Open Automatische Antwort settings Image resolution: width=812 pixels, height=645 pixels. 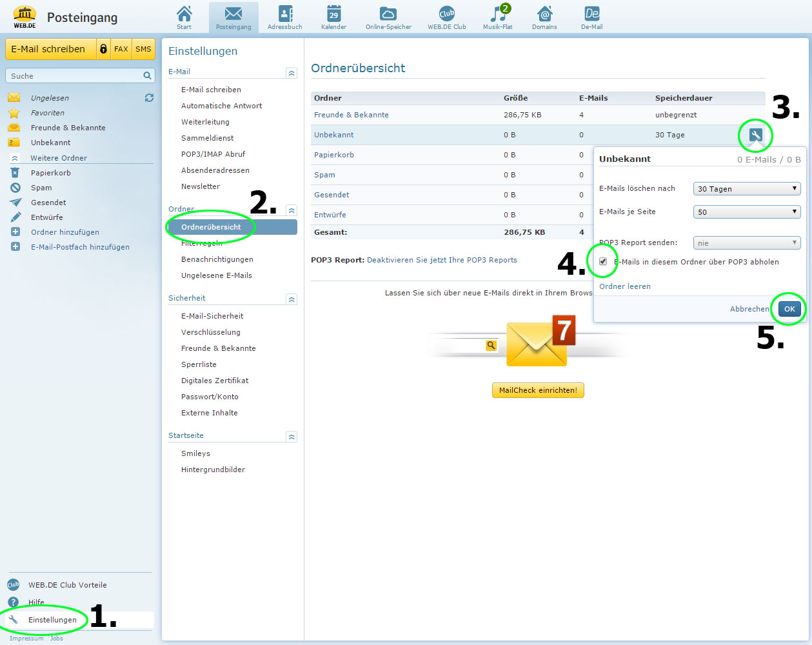[x=221, y=106]
